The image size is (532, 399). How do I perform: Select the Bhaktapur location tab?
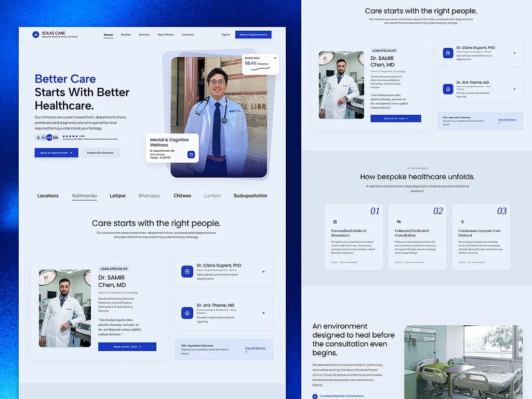tap(150, 196)
